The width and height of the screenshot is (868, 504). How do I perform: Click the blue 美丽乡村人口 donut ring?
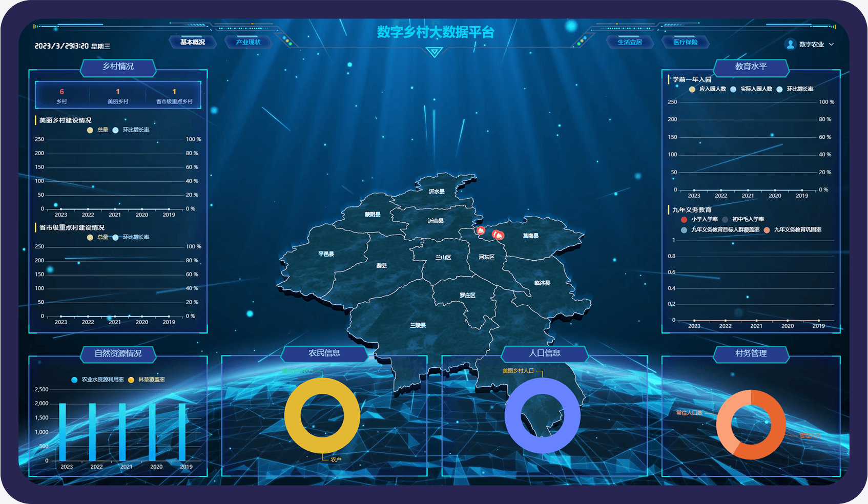(513, 415)
